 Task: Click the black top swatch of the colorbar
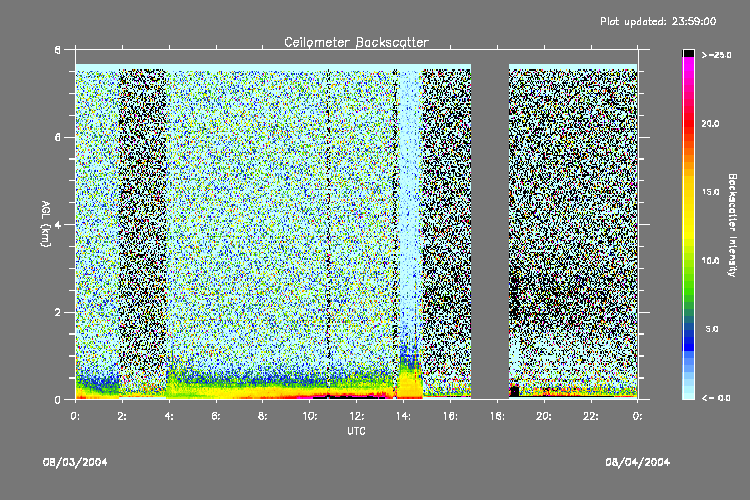688,53
